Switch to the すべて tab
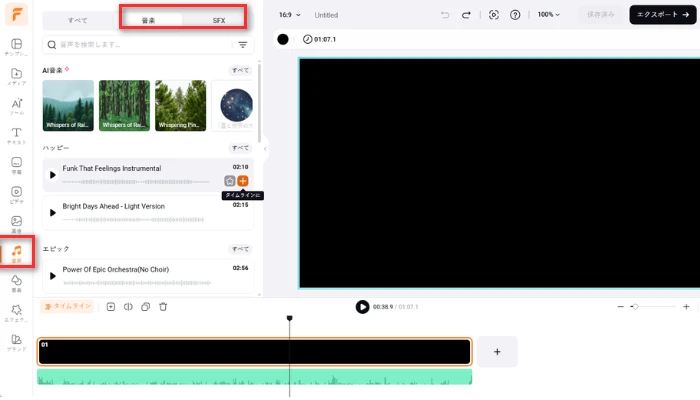 click(x=77, y=20)
